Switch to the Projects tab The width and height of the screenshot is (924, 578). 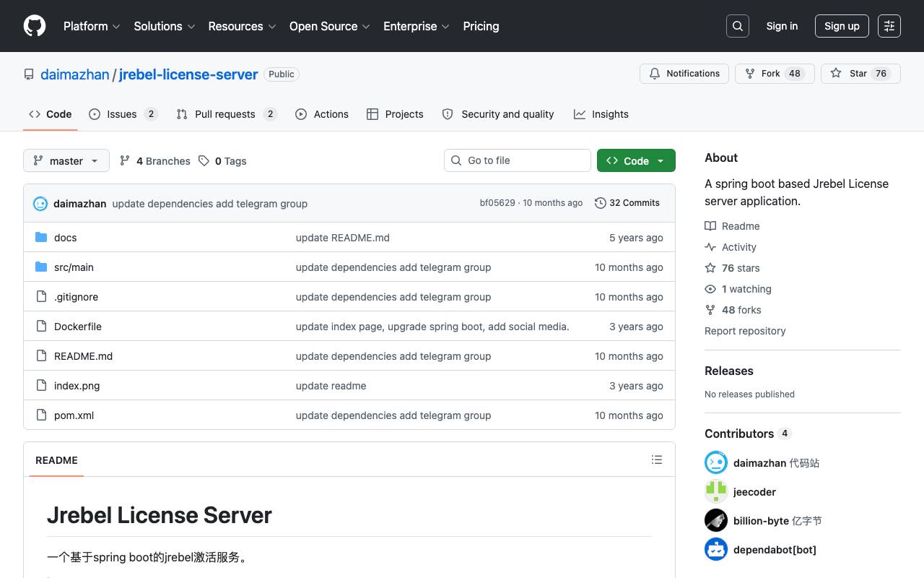pyautogui.click(x=395, y=114)
